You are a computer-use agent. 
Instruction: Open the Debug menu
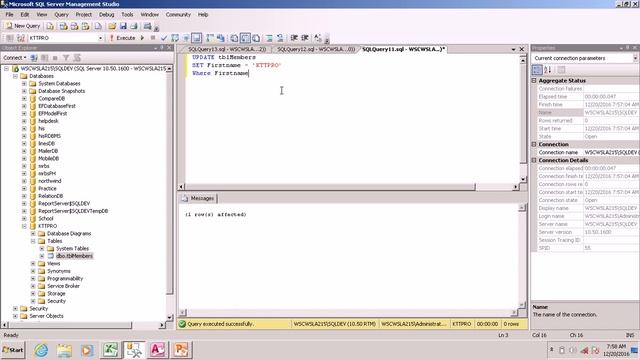[107, 14]
